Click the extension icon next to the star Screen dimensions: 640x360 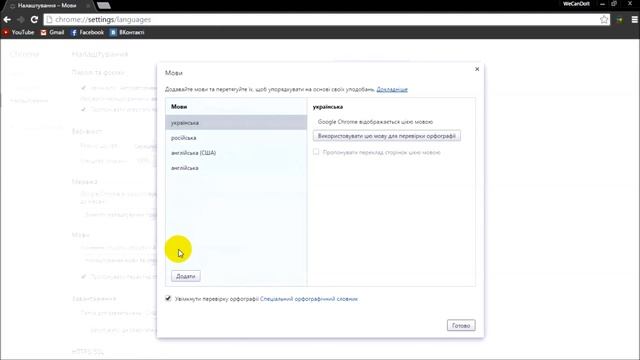620,20
